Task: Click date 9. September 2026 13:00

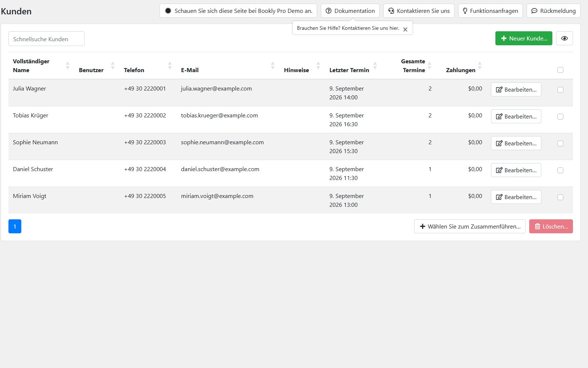Action: (x=347, y=201)
